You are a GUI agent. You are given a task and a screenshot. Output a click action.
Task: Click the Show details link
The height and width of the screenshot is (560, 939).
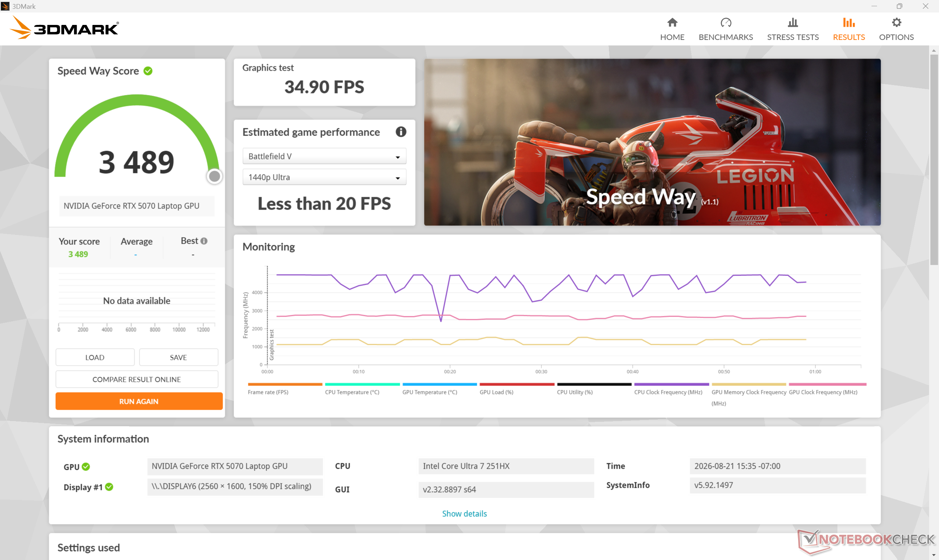click(x=464, y=513)
